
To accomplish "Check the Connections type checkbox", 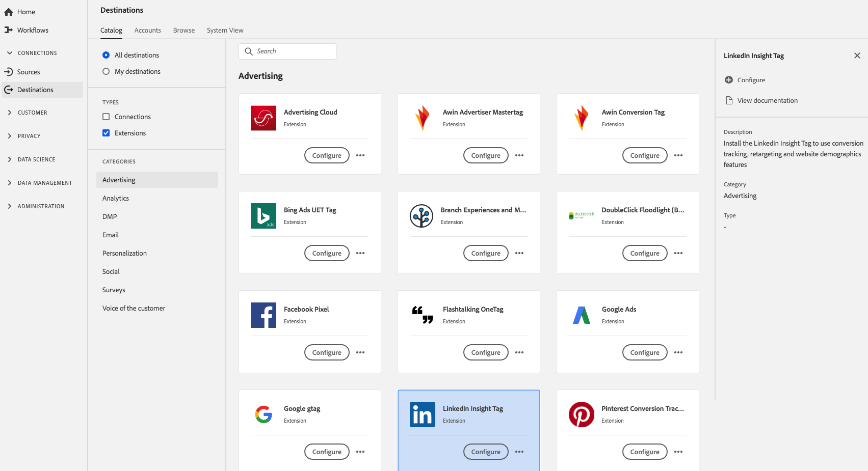I will pyautogui.click(x=106, y=117).
